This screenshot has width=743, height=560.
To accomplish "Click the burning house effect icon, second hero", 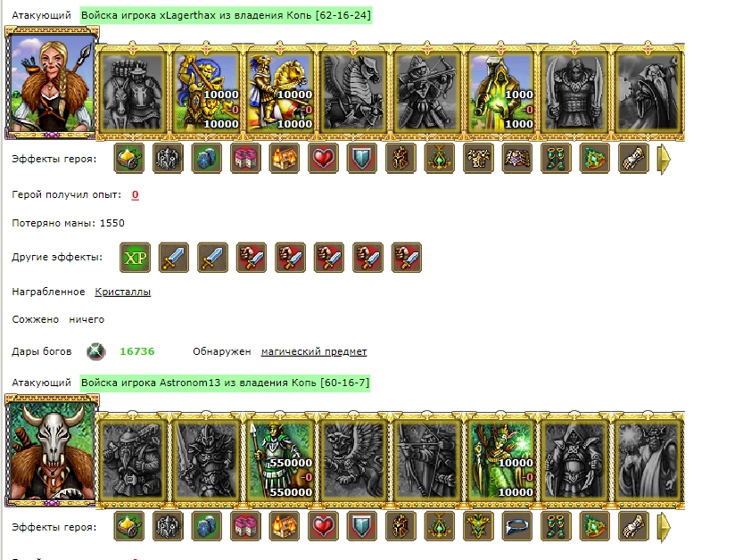I will [285, 526].
